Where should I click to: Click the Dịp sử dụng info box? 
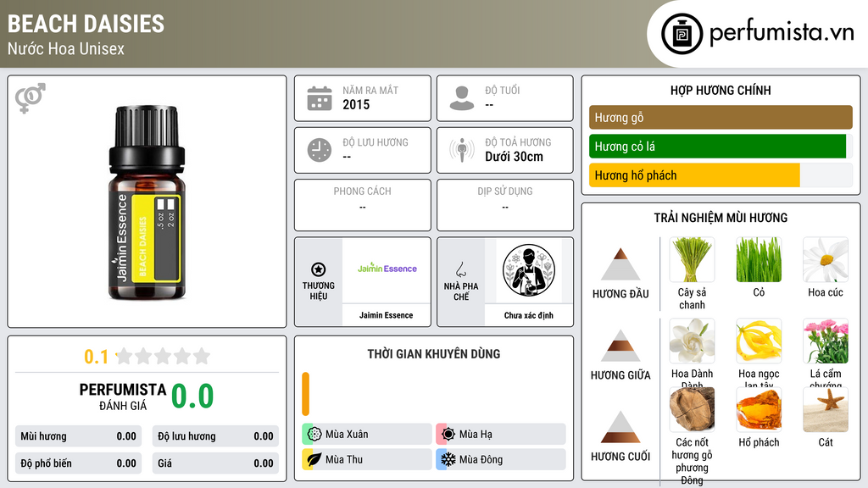(505, 205)
